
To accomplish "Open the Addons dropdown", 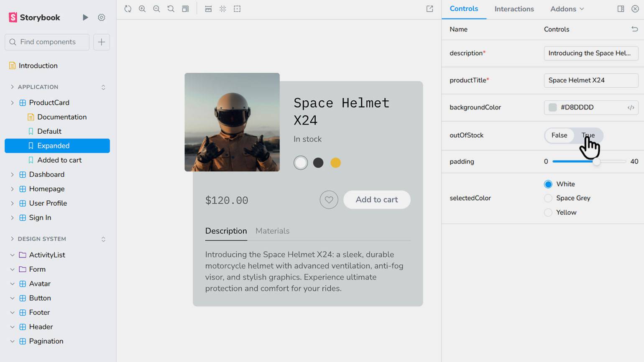I will point(567,9).
